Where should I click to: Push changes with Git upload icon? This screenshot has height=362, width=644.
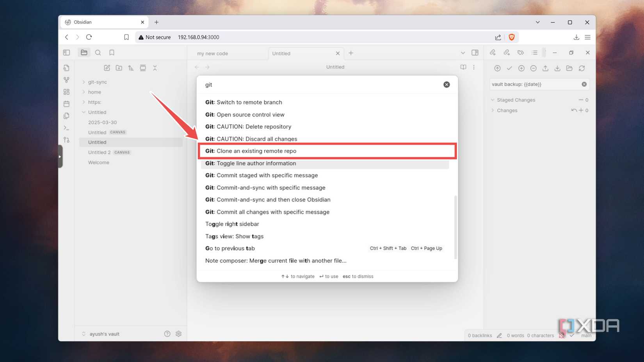pyautogui.click(x=546, y=68)
